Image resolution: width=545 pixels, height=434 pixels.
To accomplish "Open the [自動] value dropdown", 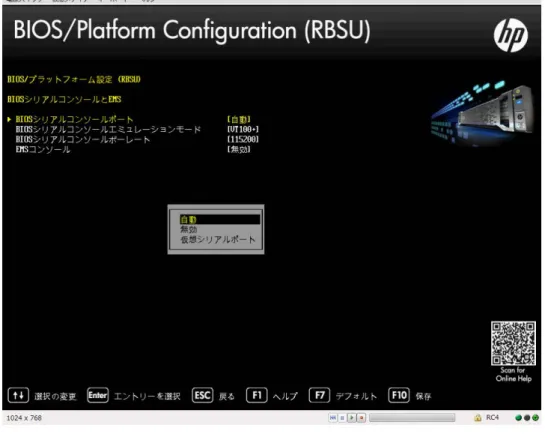I will (239, 120).
